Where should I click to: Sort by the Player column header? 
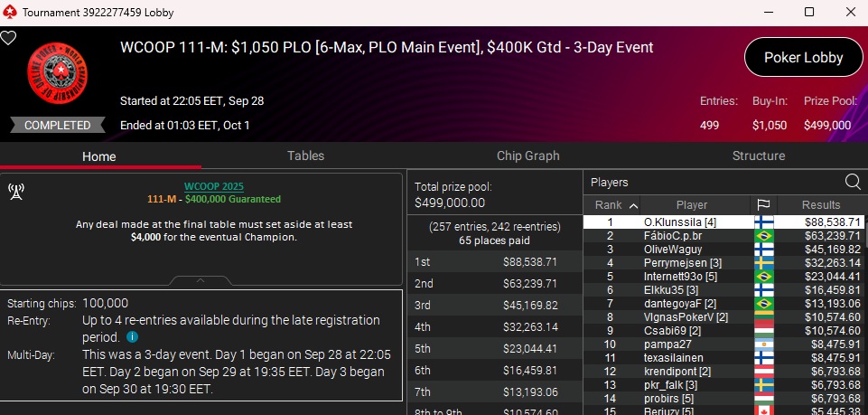[692, 204]
